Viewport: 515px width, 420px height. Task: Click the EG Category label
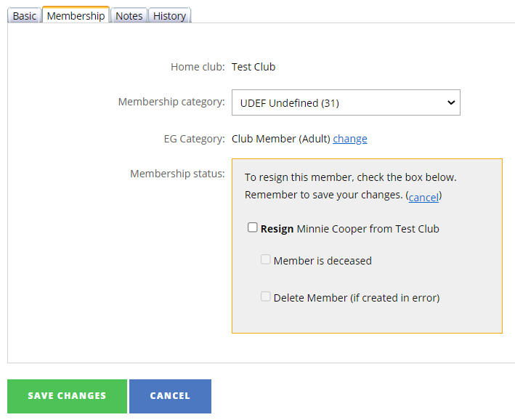pos(194,139)
